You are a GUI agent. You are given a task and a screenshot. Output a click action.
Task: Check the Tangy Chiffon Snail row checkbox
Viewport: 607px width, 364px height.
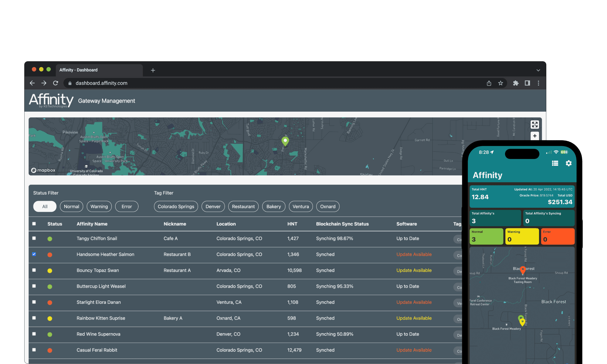(x=34, y=238)
